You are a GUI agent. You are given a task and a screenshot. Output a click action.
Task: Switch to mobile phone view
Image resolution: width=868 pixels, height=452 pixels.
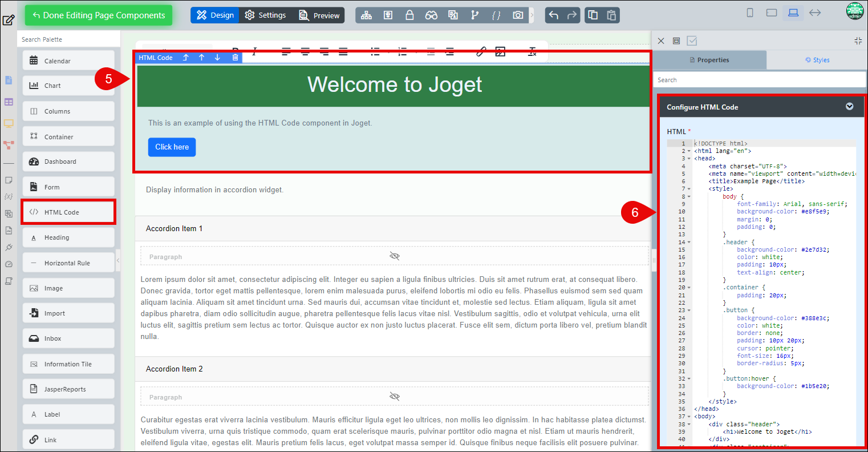point(750,13)
